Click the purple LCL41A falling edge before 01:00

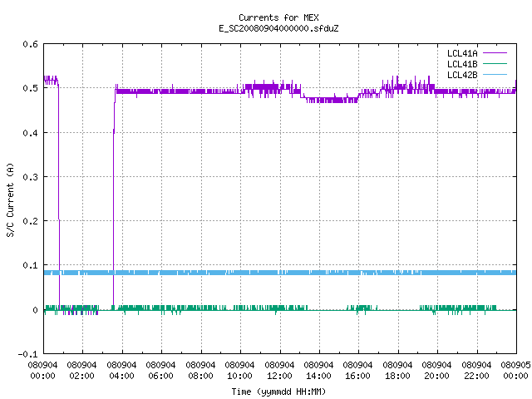(59, 197)
